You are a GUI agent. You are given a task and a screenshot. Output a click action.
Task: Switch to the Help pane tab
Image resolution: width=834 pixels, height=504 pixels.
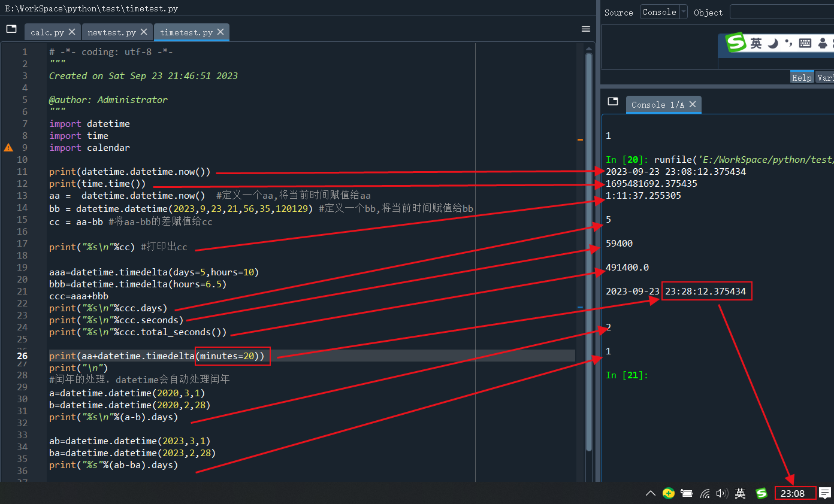point(802,77)
